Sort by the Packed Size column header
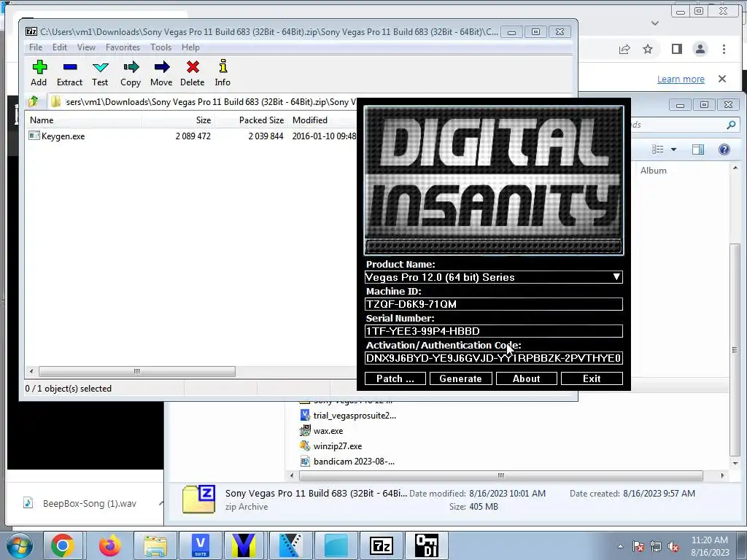Image resolution: width=747 pixels, height=560 pixels. [x=252, y=120]
